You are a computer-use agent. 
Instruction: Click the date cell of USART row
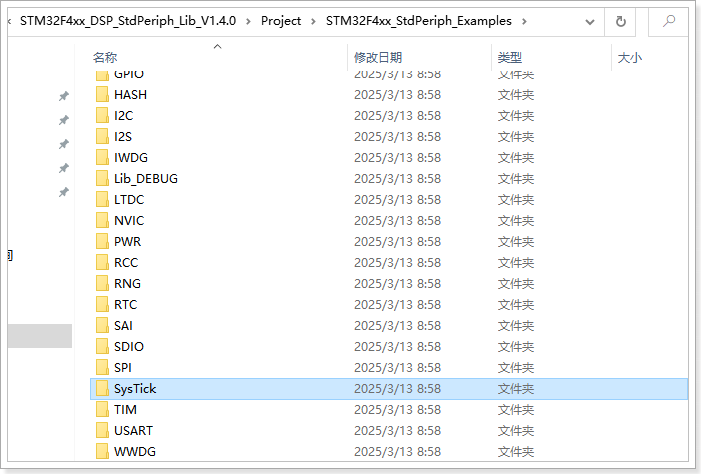pyautogui.click(x=397, y=431)
